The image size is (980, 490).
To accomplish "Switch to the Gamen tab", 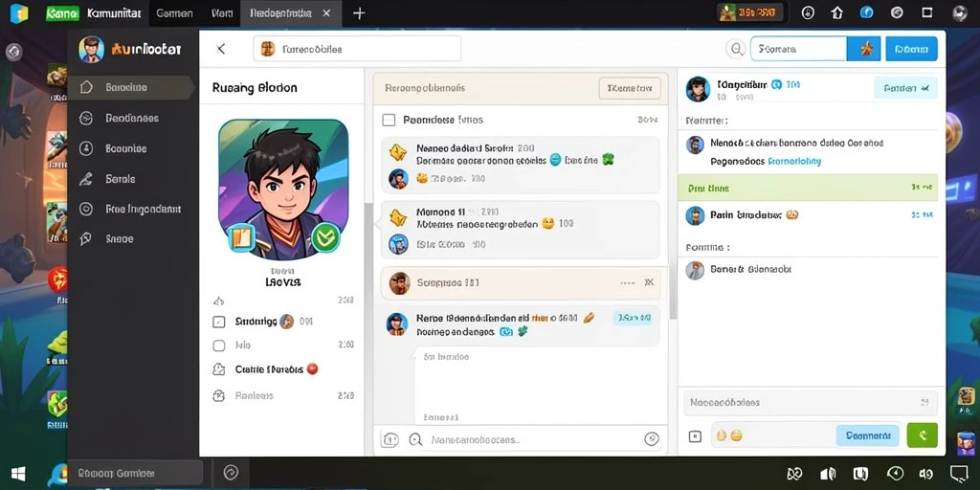I will coord(174,13).
